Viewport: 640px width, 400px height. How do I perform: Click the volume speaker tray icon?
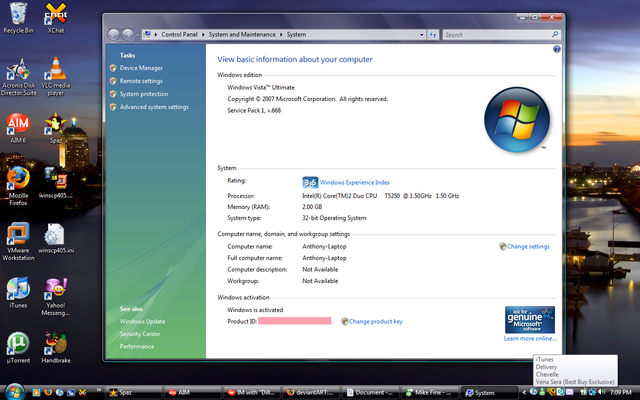click(x=601, y=392)
